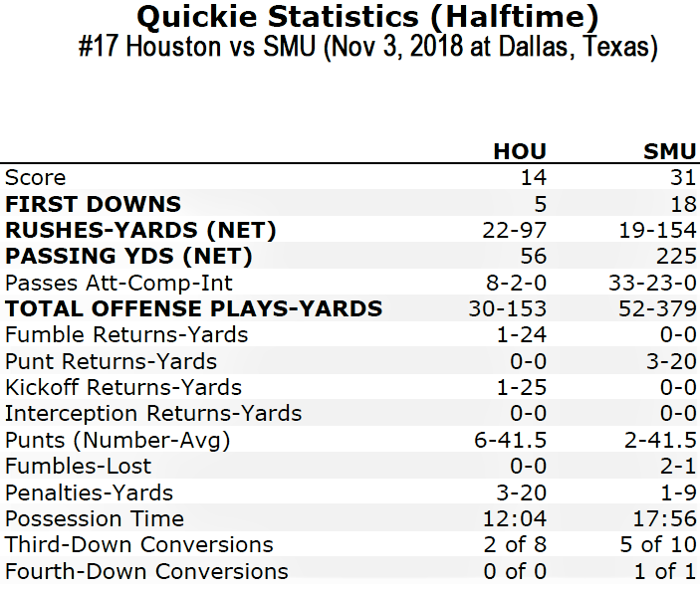Click the Quickie Statistics (Halftime) title
The height and width of the screenshot is (590, 700).
367,17
